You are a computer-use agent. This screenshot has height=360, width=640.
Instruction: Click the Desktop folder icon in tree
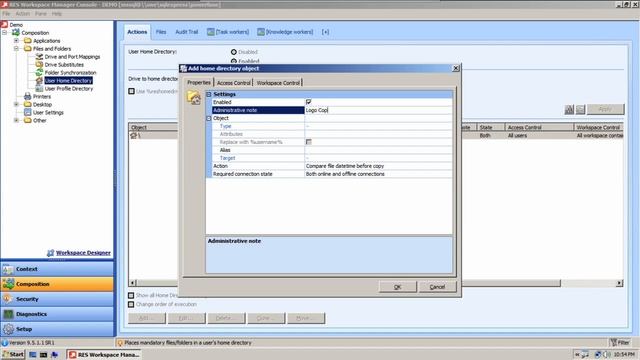tap(27, 104)
